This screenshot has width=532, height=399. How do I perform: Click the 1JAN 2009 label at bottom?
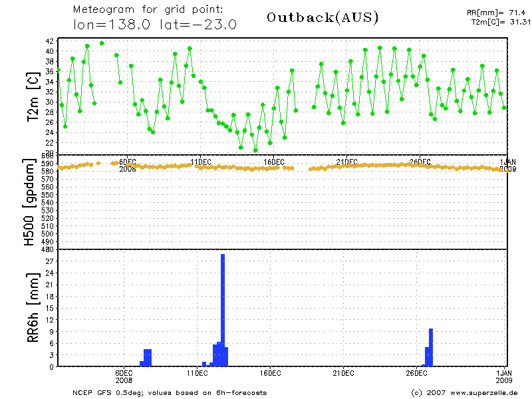[505, 378]
